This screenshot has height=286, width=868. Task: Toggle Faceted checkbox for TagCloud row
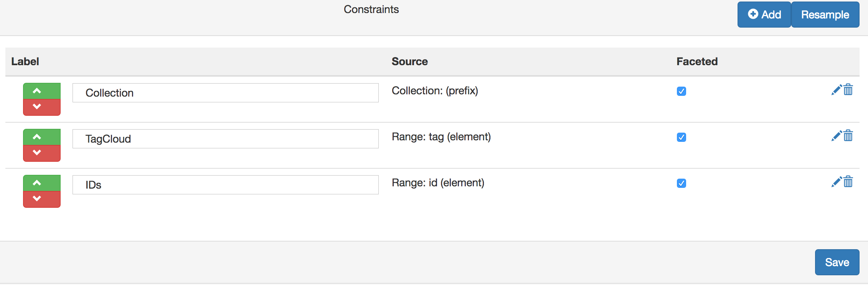pos(682,137)
